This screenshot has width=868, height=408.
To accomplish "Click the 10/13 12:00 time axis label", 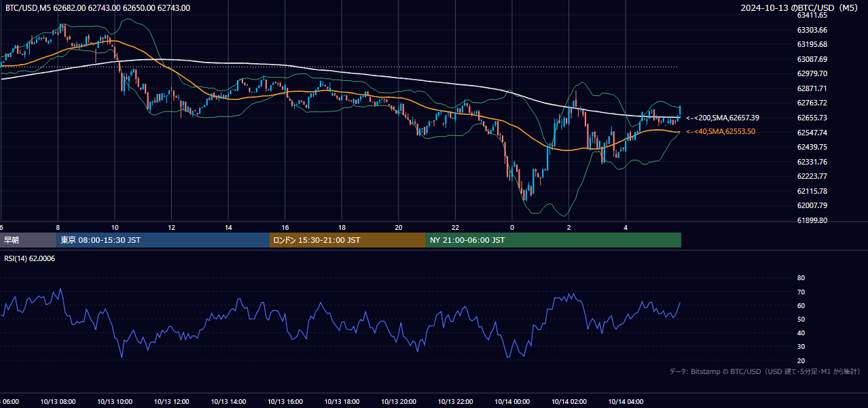I will pos(171,401).
